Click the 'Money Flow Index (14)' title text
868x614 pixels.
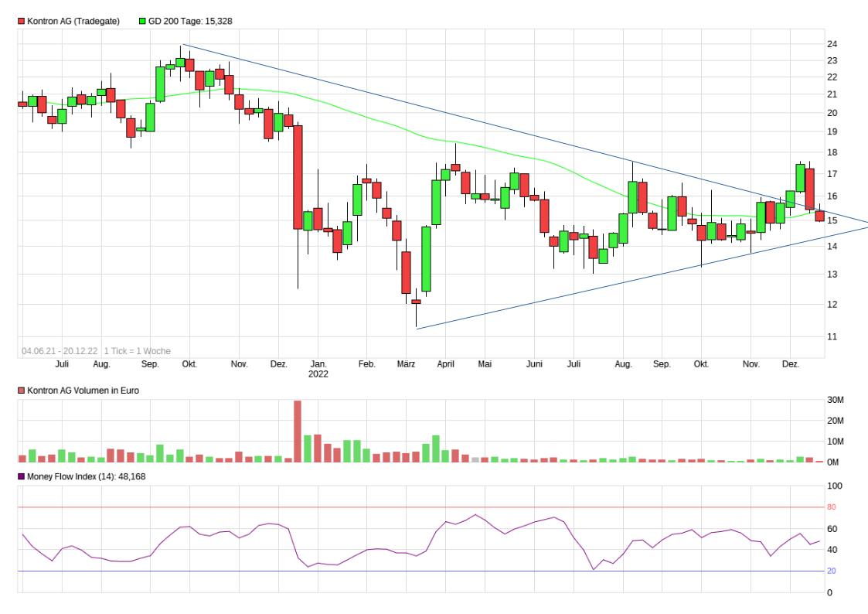pos(86,477)
